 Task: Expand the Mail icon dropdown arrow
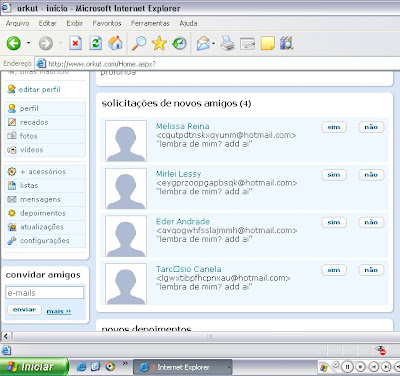tap(213, 43)
